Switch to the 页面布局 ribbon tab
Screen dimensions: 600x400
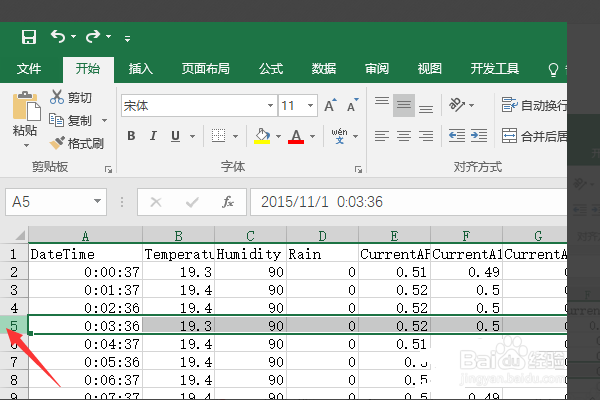[205, 69]
